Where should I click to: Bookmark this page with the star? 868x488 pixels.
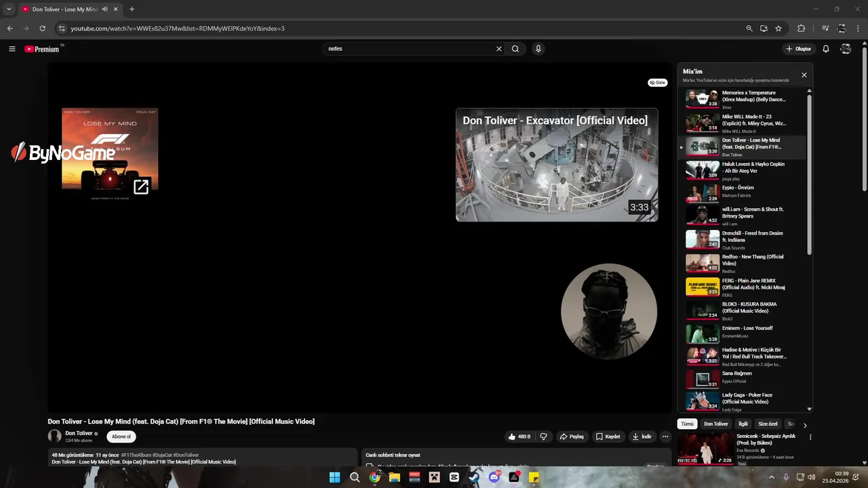(778, 28)
